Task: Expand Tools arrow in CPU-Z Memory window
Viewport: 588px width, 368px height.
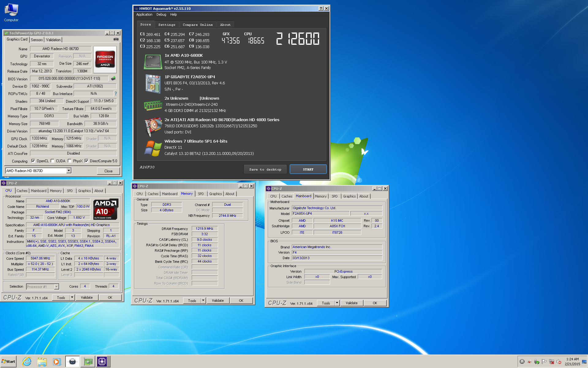Action: [203, 301]
